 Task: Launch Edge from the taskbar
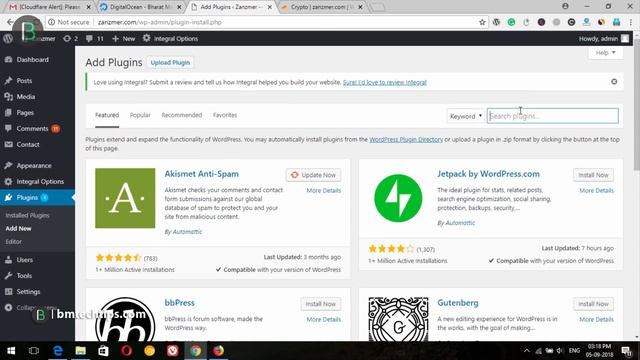(58, 351)
